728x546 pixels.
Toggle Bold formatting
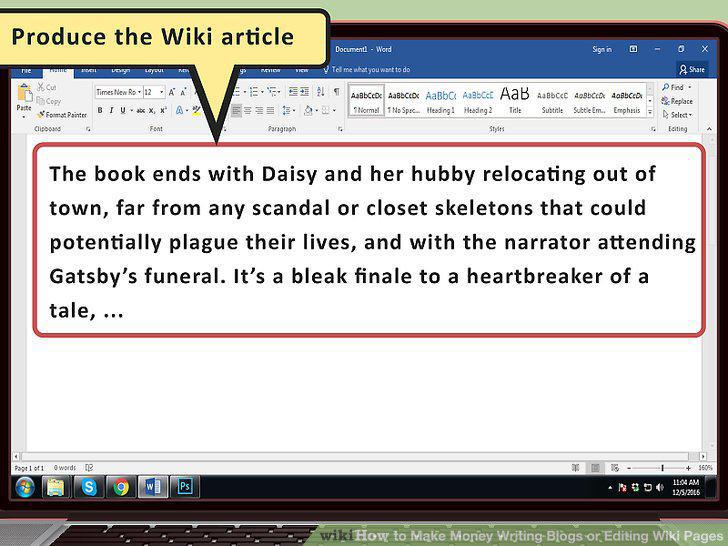(100, 110)
